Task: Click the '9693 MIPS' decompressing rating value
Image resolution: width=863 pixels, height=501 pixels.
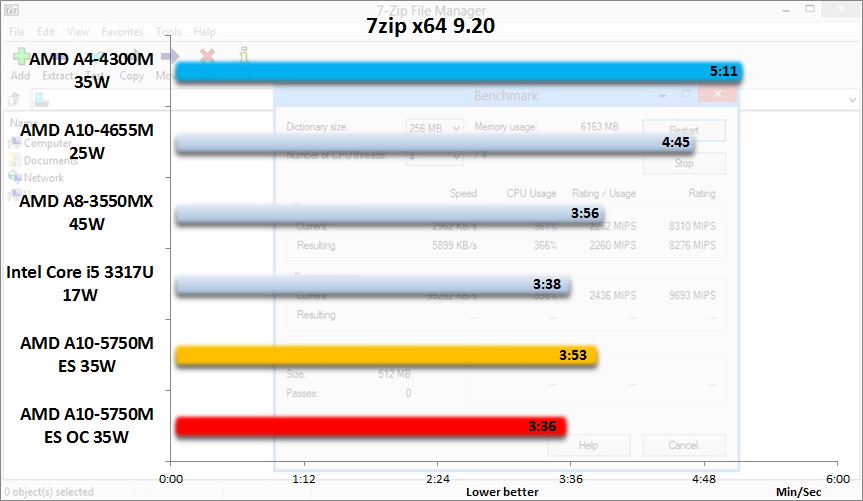Action: point(692,295)
